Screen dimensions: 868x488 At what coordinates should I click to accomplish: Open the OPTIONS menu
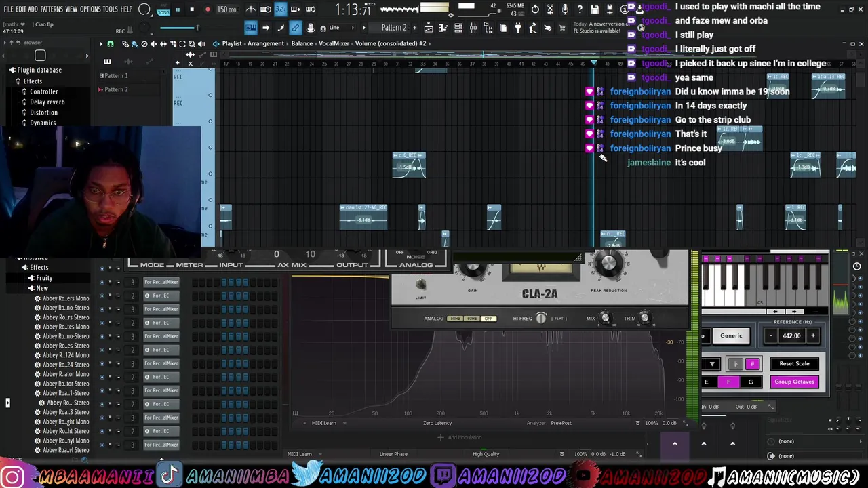click(x=90, y=9)
